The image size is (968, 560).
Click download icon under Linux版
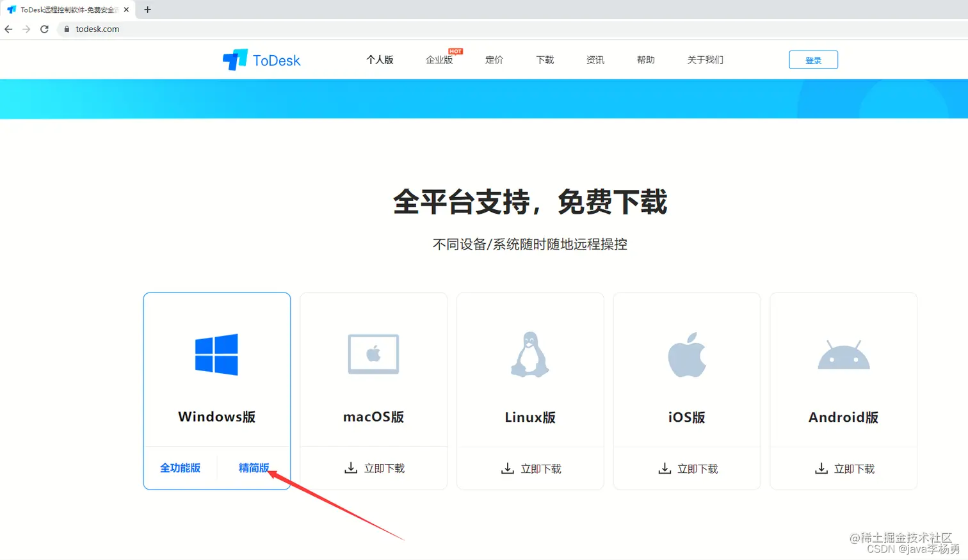[508, 468]
